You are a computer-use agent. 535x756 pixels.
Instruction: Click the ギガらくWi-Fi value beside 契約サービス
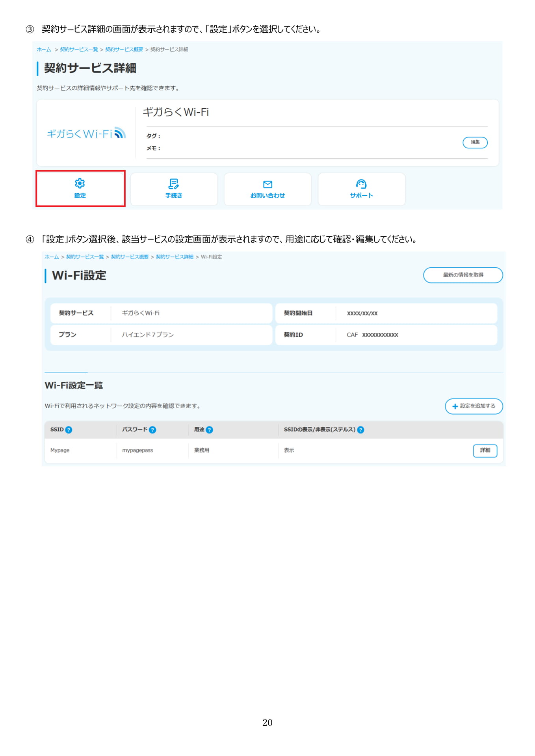pyautogui.click(x=141, y=313)
